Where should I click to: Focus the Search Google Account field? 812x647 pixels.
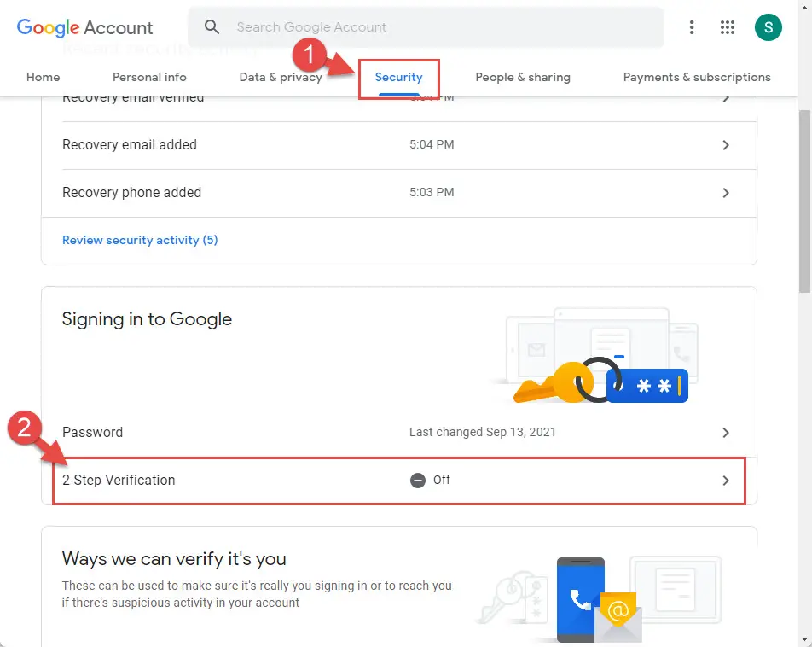coord(426,27)
